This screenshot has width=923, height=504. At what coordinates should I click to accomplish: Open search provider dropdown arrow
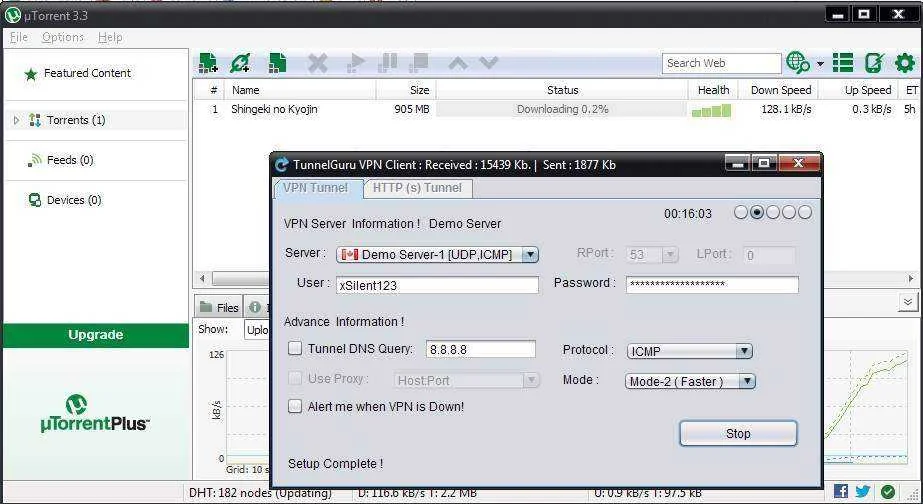(x=820, y=64)
